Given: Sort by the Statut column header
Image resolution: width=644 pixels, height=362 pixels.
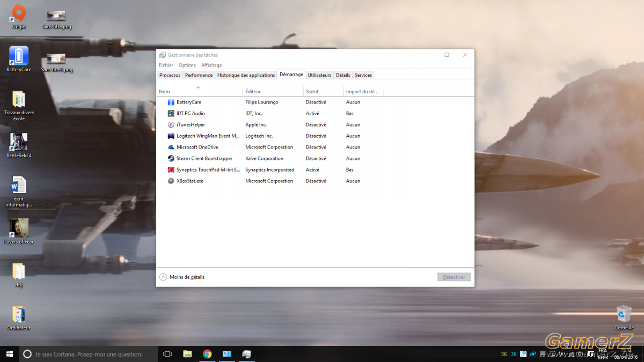Looking at the screenshot, I should pos(324,91).
